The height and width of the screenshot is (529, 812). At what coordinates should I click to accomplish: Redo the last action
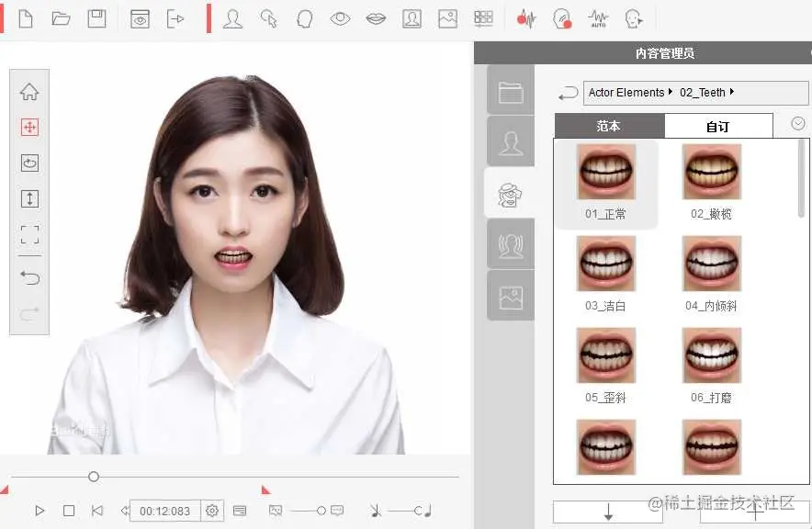29,314
